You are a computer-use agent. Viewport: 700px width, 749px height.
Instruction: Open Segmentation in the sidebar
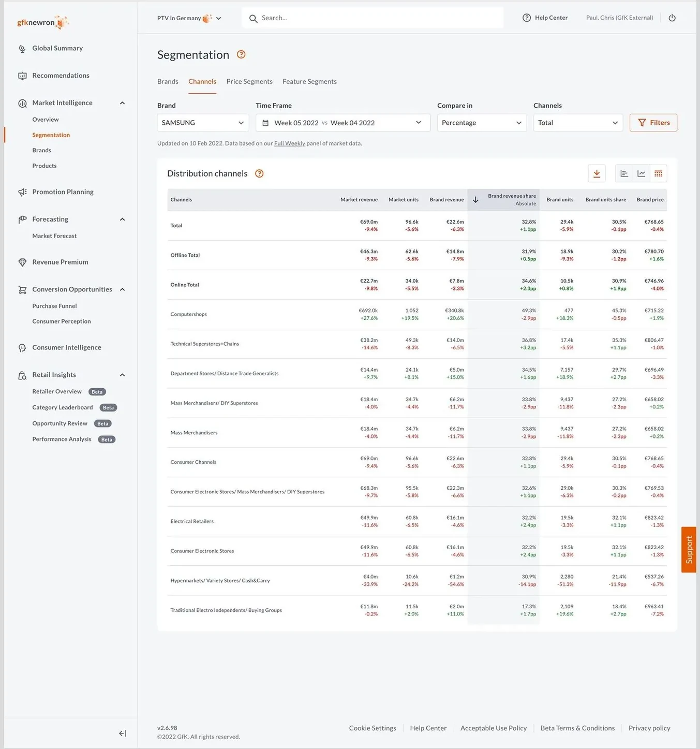(51, 135)
